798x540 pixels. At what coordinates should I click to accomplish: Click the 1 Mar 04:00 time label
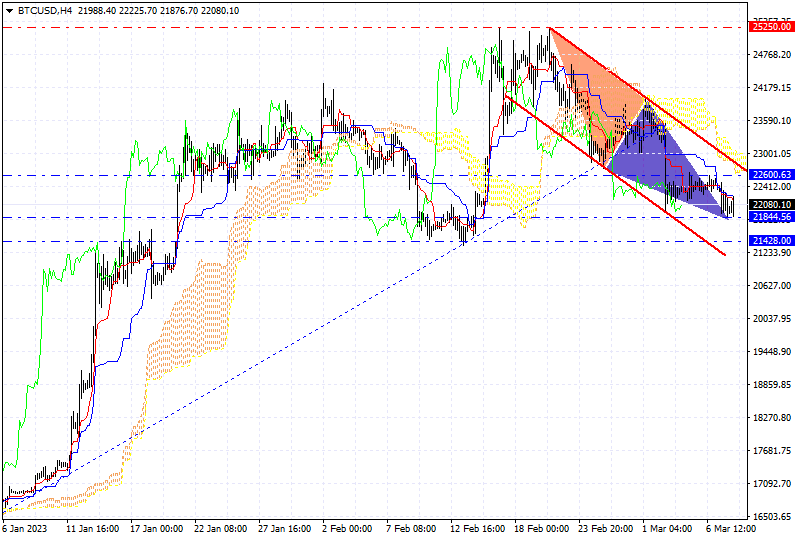pos(667,529)
